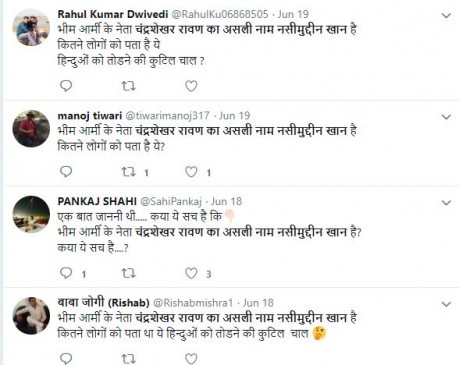The width and height of the screenshot is (459, 365).
Task: View PANKAJ SHAHI's profile picture
Action: [x=31, y=214]
